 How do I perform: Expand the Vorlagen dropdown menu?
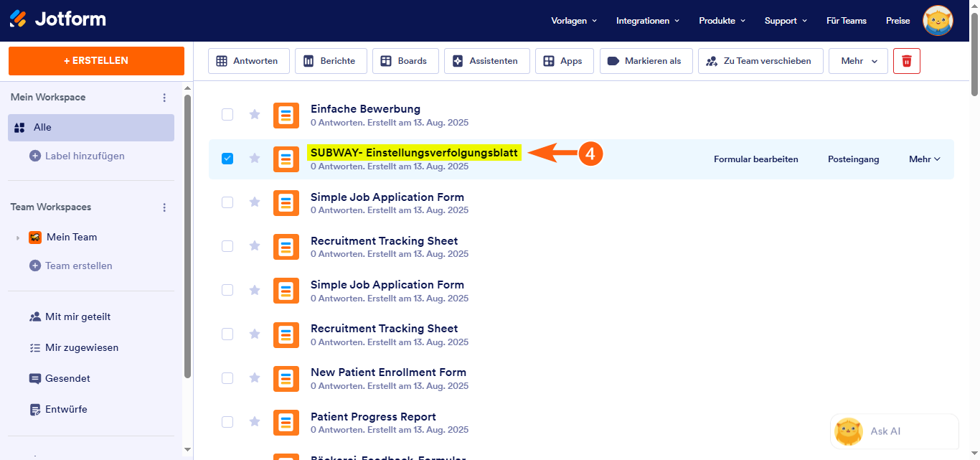click(x=574, y=21)
